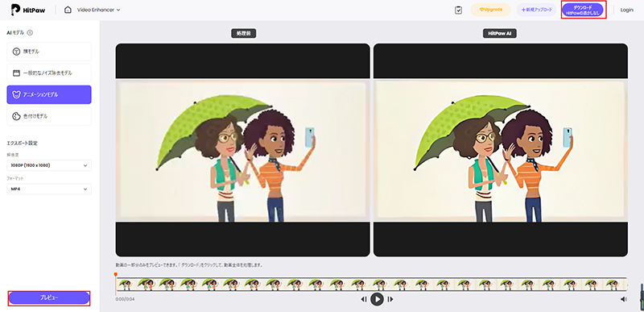Click the エクスポート設定 heading
Image resolution: width=644 pixels, height=312 pixels.
click(23, 143)
